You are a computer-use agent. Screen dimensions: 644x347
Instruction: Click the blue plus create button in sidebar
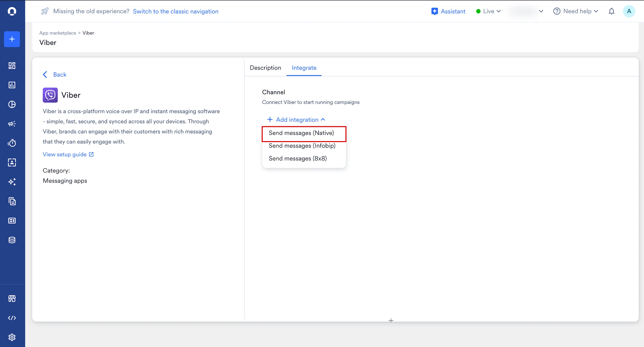tap(12, 39)
